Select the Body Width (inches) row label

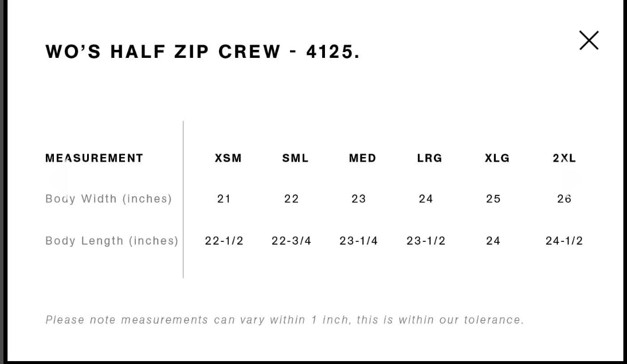108,199
